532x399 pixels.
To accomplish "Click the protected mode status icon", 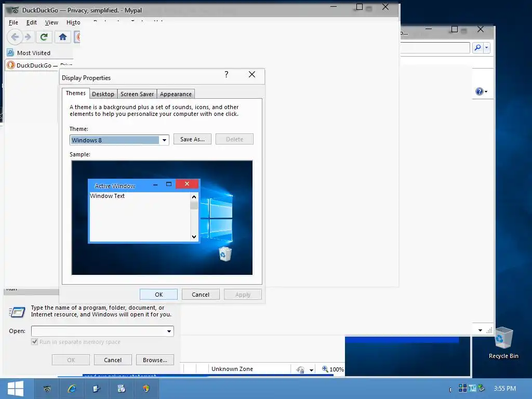I will pyautogui.click(x=300, y=369).
